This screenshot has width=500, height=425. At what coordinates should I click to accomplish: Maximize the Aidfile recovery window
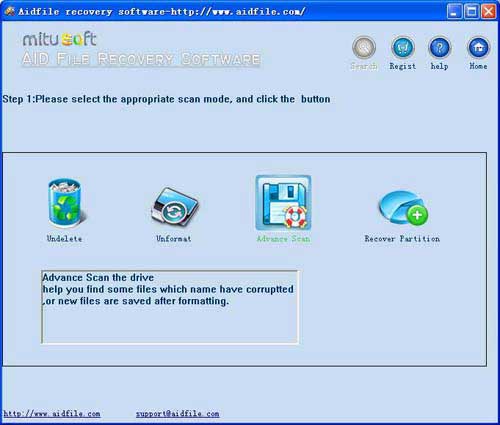[x=472, y=11]
